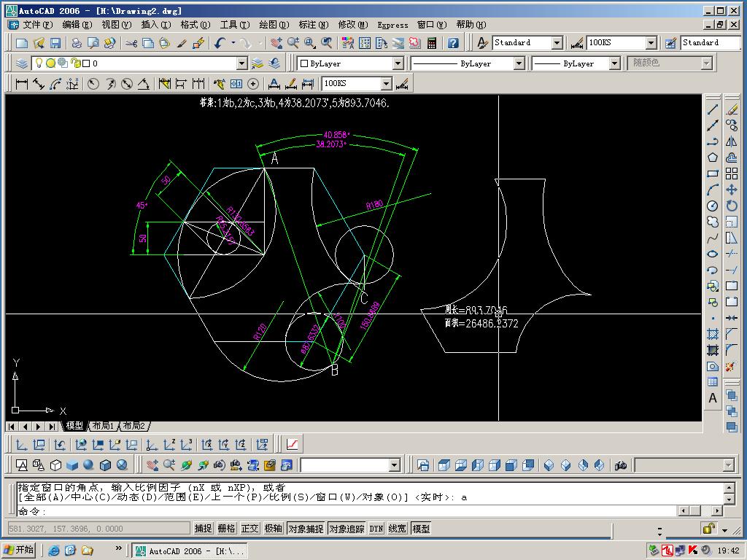This screenshot has width=747, height=560.
Task: Select the Array modify tool
Action: tap(732, 174)
